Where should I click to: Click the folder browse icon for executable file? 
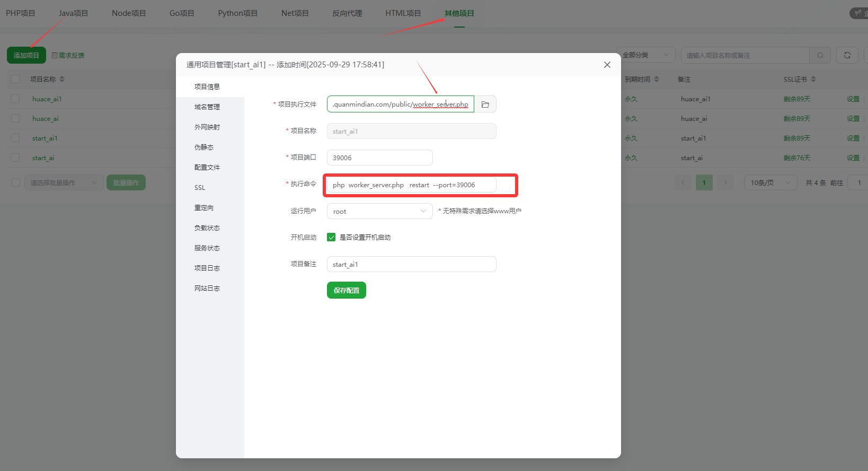(485, 104)
